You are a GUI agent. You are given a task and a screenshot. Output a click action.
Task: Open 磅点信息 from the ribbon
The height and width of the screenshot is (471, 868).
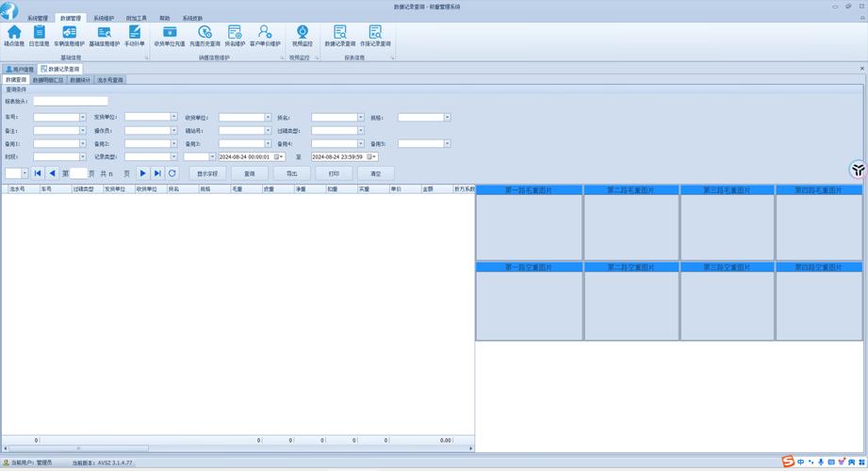(x=14, y=36)
